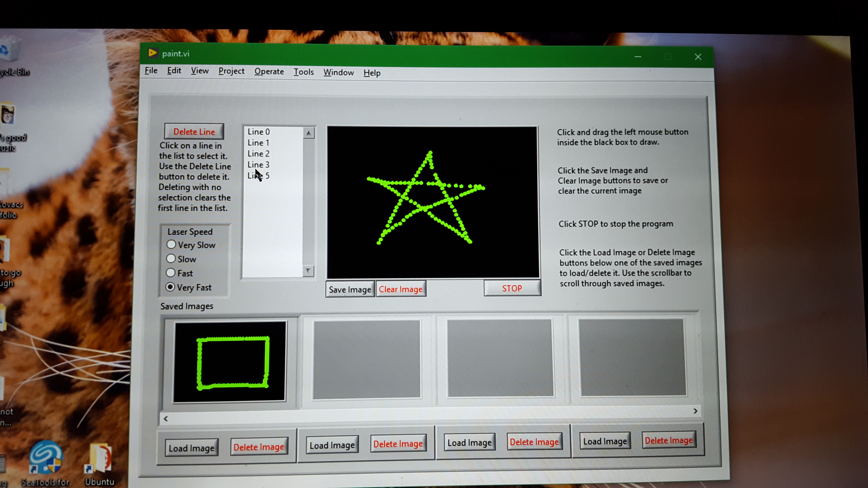
Task: Open the Project menu
Action: coord(231,71)
